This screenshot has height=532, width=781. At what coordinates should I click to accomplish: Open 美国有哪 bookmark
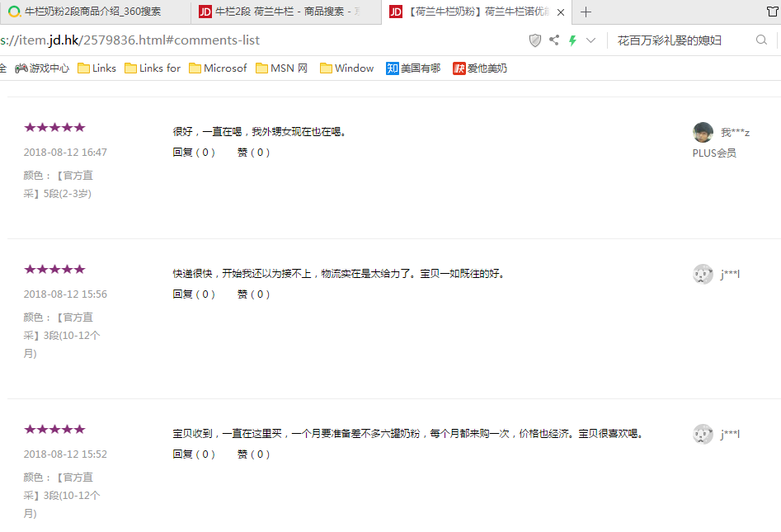412,68
